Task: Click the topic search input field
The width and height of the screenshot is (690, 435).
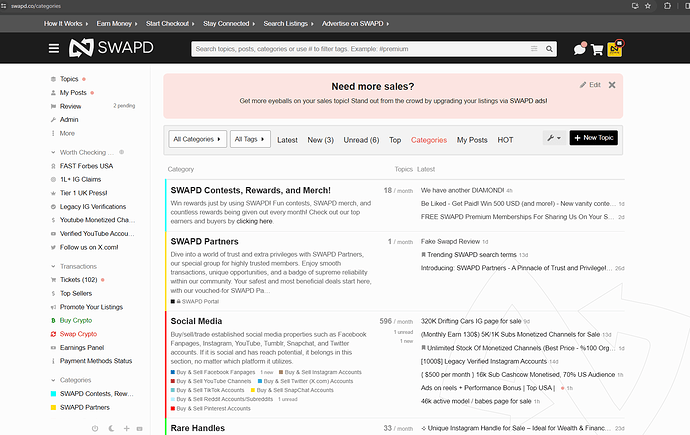Action: tap(361, 49)
